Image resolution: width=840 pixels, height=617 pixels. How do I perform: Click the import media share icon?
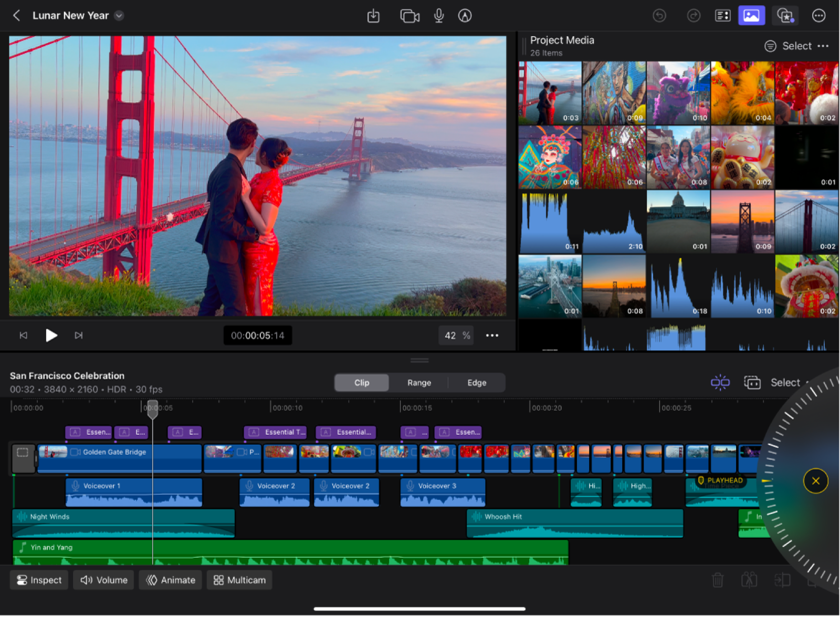coord(374,16)
